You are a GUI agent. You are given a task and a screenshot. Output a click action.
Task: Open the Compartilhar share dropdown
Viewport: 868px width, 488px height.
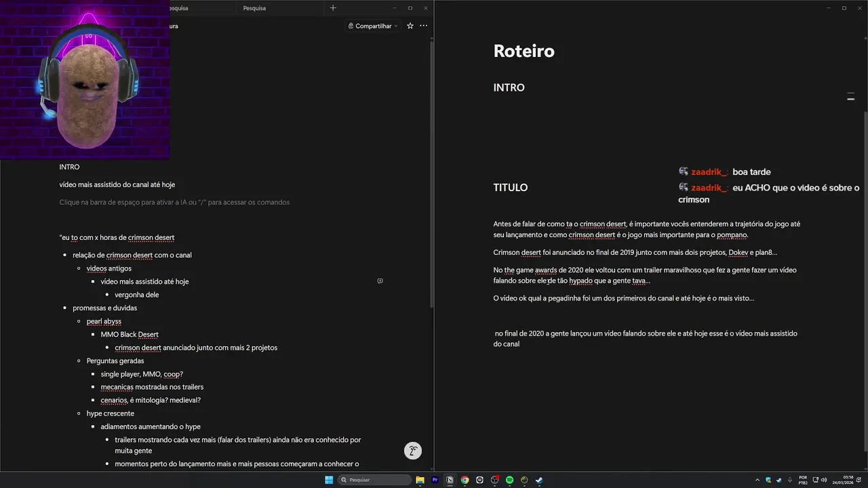[373, 26]
